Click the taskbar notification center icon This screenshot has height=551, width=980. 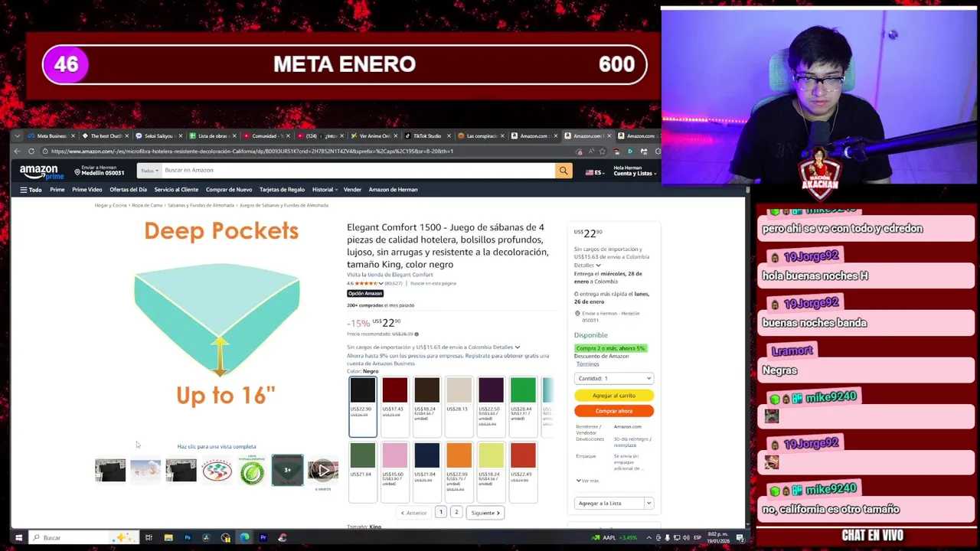pyautogui.click(x=740, y=538)
